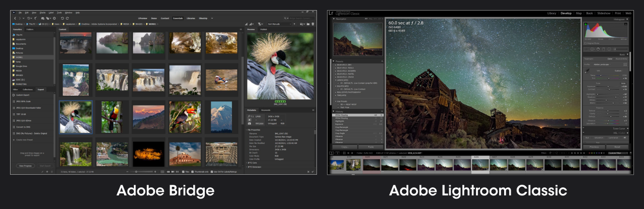Screen dimensions: 644x209
Task: Open the camera import icon in Bridge
Action: coord(42,18)
